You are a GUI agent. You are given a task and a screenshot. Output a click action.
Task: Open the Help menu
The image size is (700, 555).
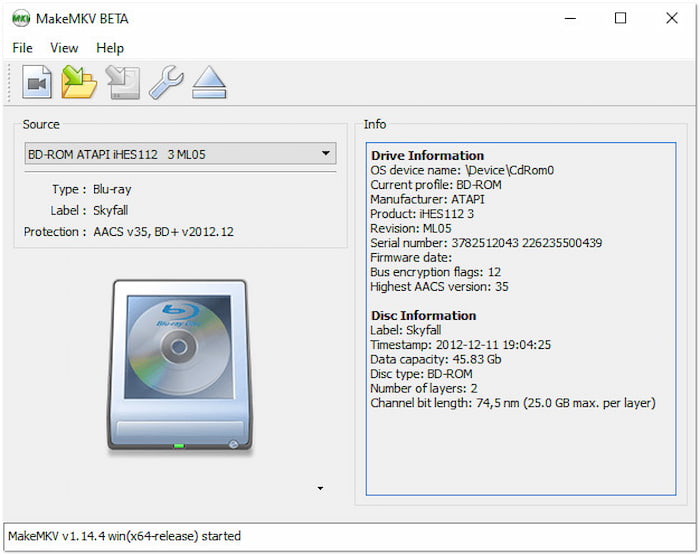[x=110, y=48]
